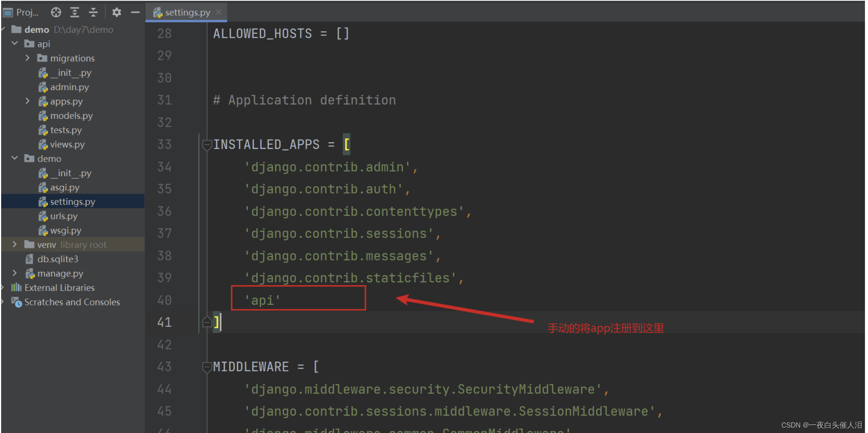Switch to the settings.py editor tab
Image resolution: width=868 pixels, height=433 pixels.
(187, 13)
